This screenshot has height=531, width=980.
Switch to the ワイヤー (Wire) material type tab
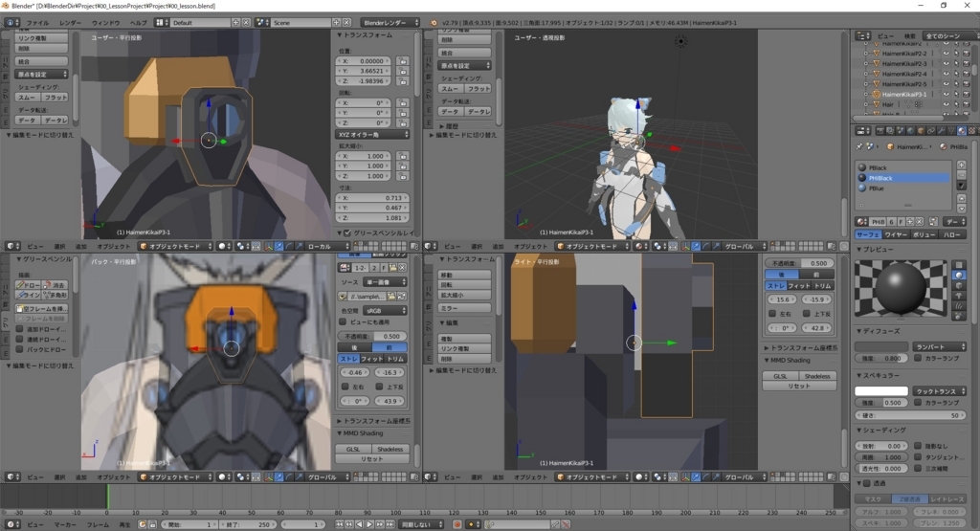tap(896, 234)
